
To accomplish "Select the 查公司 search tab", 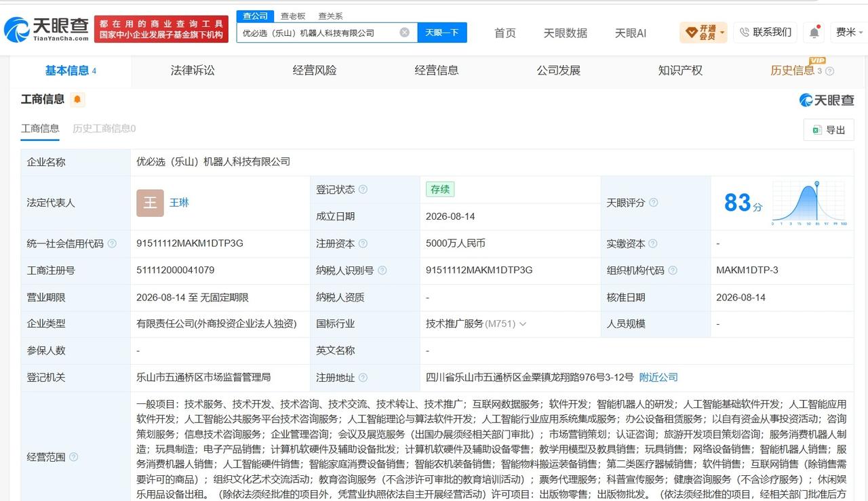I will click(256, 16).
